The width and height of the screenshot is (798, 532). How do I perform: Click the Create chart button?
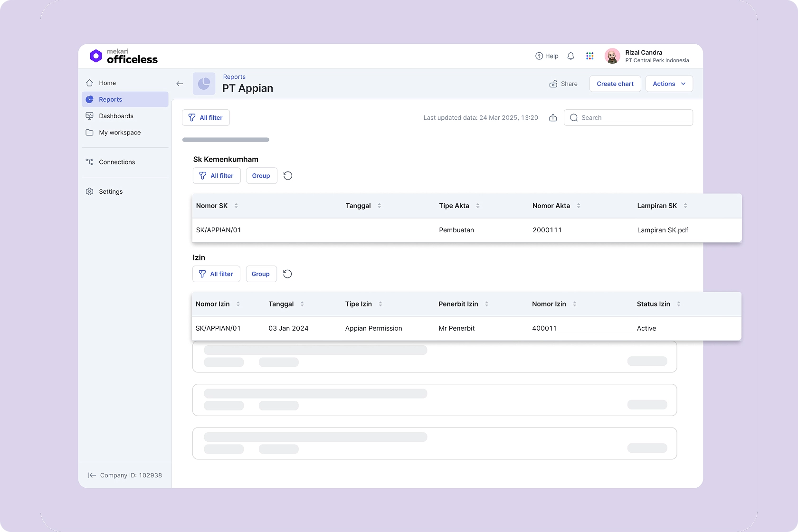pyautogui.click(x=615, y=84)
